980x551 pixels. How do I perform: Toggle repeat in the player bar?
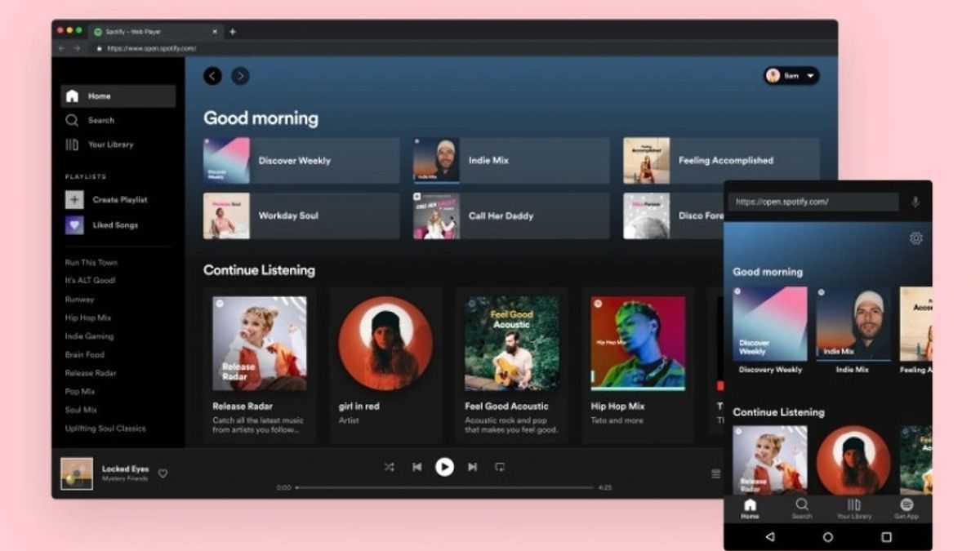click(500, 467)
